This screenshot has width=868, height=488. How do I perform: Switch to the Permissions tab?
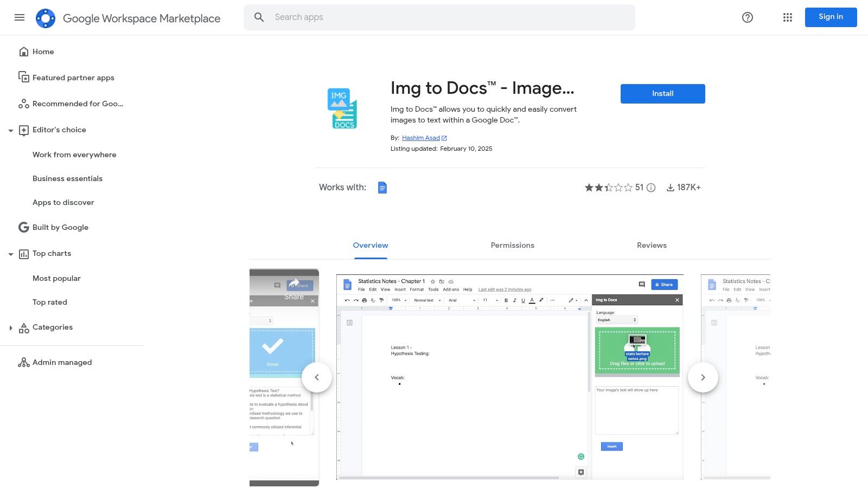pos(512,245)
